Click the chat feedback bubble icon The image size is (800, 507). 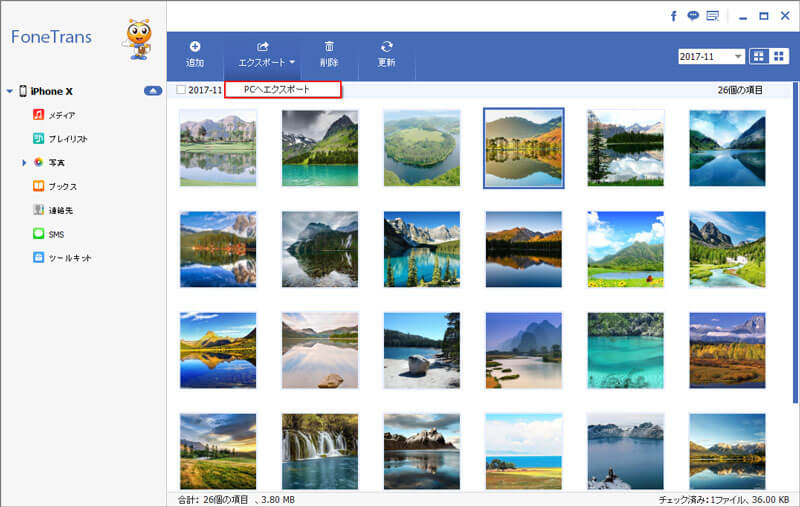693,16
